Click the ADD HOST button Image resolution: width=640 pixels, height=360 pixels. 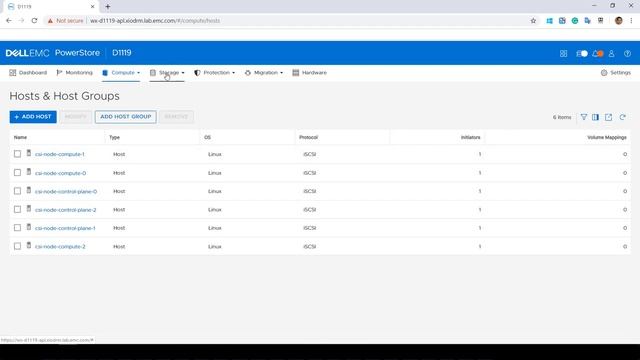[x=33, y=117]
